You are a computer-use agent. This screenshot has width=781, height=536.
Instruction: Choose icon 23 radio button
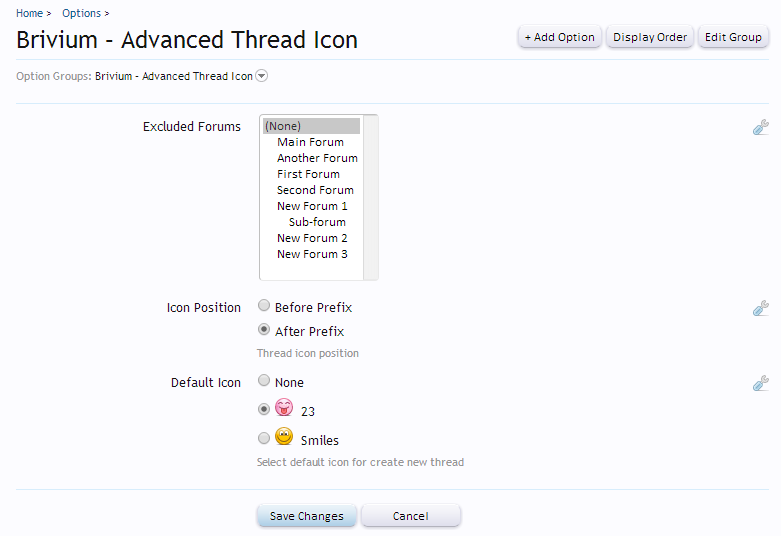coord(264,409)
